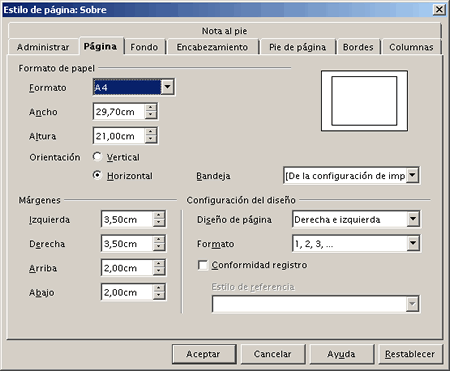
Task: Click the Abajo margin field
Action: tap(127, 292)
